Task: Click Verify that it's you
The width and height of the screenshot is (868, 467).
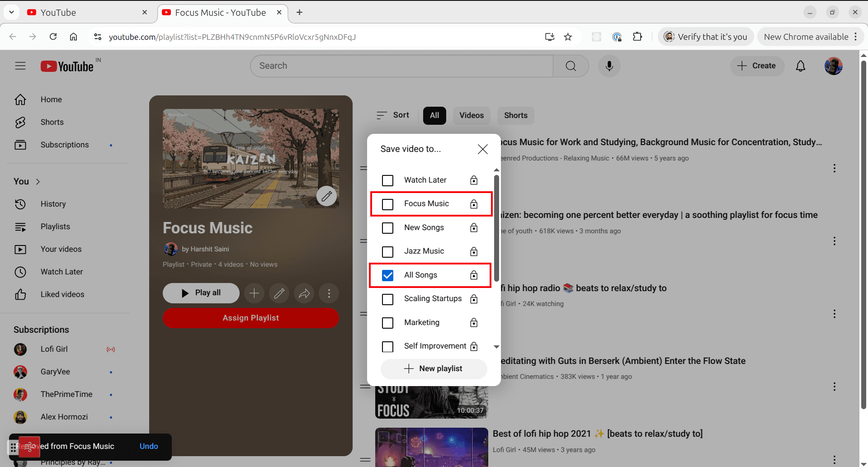Action: coord(706,37)
